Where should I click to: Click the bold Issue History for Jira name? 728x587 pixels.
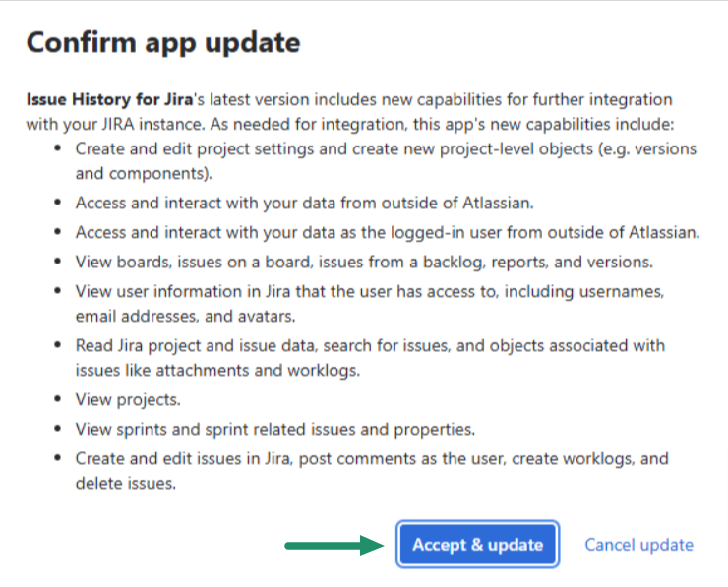pos(109,99)
